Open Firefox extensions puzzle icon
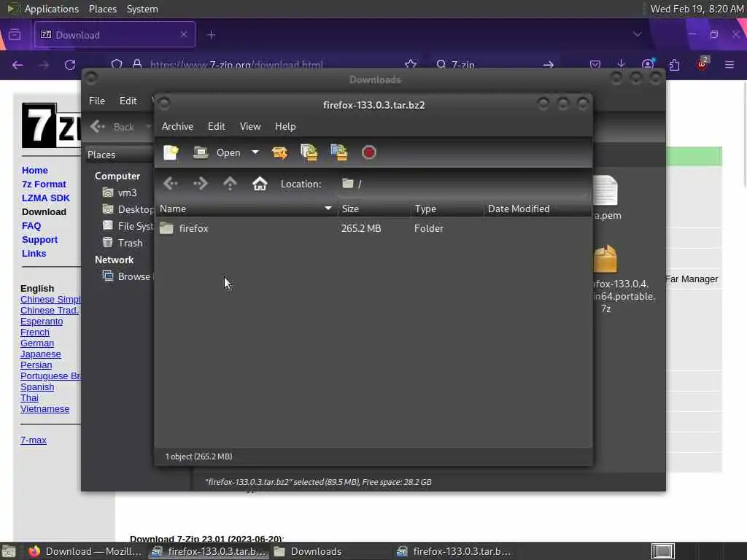The width and height of the screenshot is (747, 560). pyautogui.click(x=674, y=64)
